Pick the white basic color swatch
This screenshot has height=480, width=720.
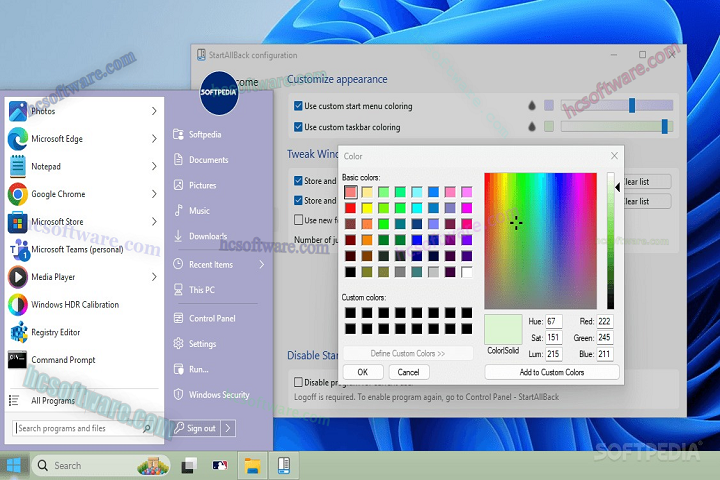click(467, 272)
